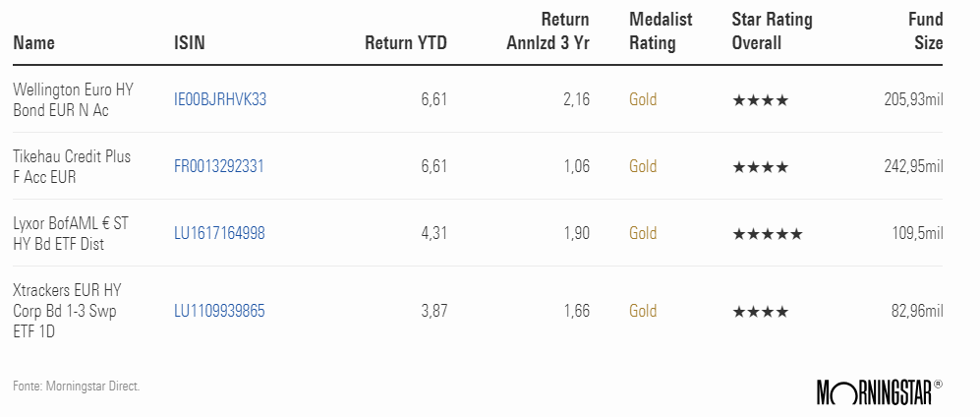The image size is (980, 417).
Task: Sort by Name column header
Action: pos(34,43)
